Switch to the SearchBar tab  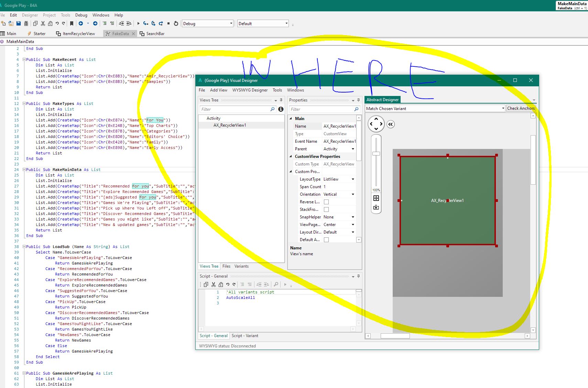tap(152, 34)
